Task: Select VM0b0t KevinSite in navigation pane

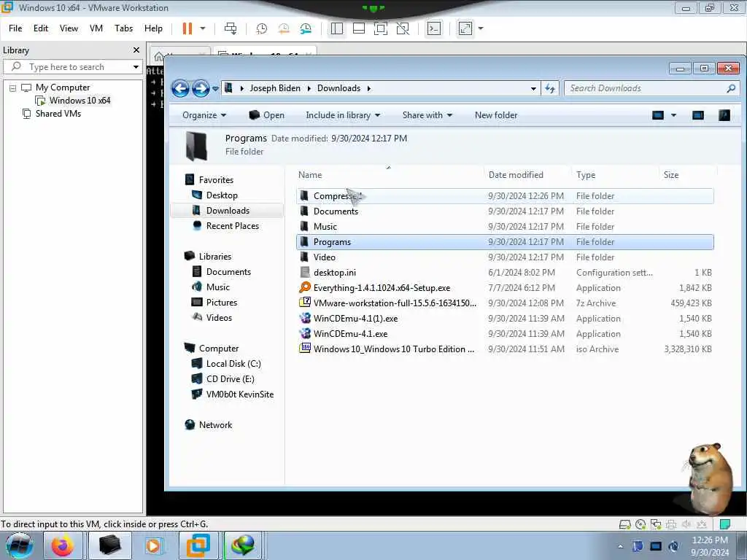Action: coord(239,394)
